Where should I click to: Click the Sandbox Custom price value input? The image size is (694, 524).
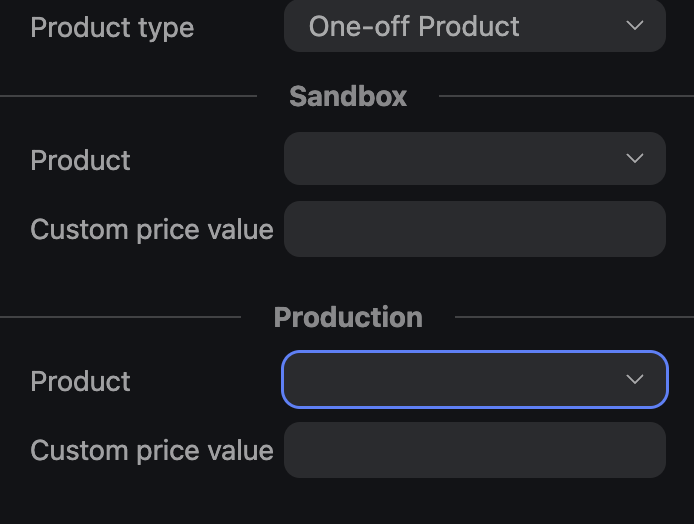(x=474, y=229)
